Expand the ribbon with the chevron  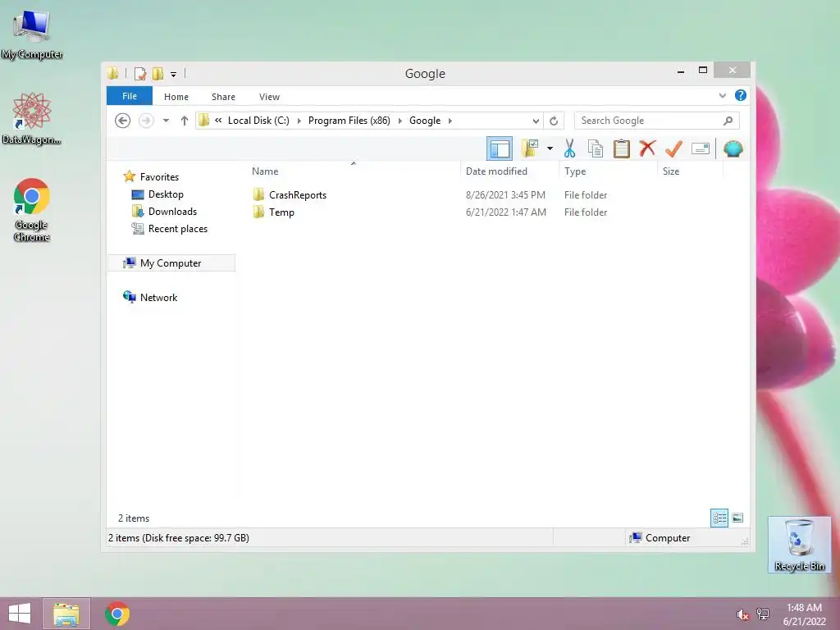coord(722,95)
